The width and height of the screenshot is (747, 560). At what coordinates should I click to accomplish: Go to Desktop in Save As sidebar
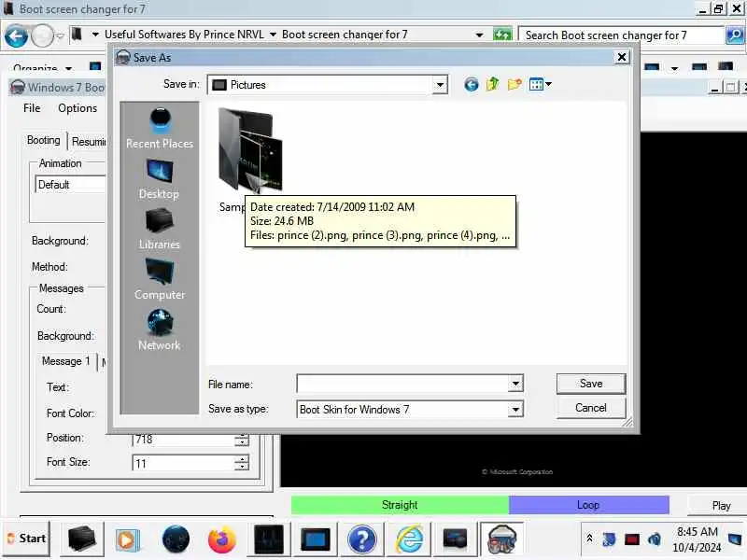[x=160, y=178]
